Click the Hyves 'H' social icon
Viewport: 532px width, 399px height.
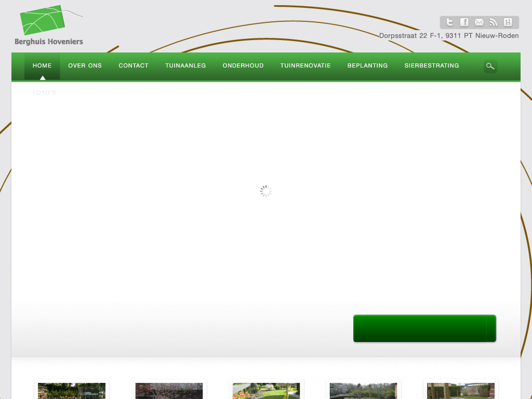pos(508,22)
